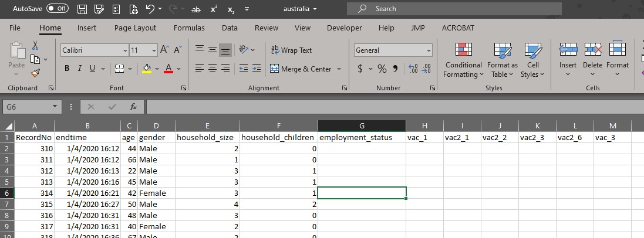The height and width of the screenshot is (238, 644).
Task: Toggle Bold formatting button
Action: coord(67,69)
